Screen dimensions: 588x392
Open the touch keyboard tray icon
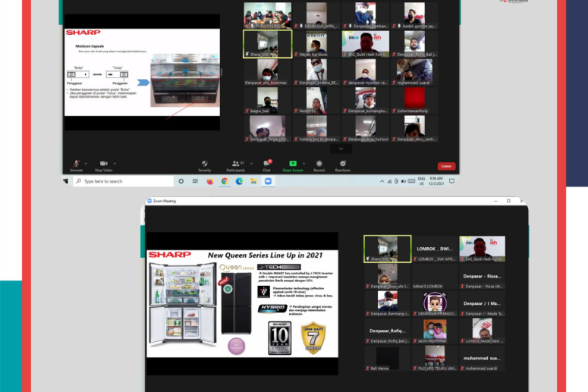pos(411,181)
